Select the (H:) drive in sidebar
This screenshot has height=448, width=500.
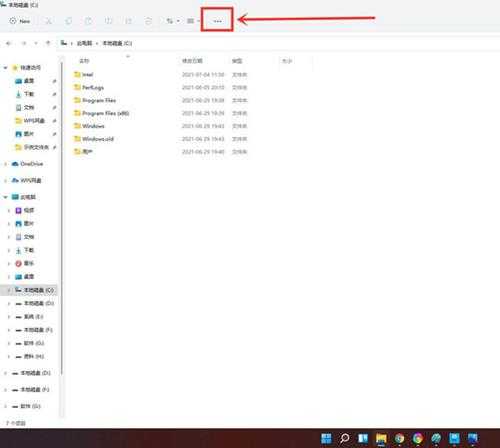34,356
